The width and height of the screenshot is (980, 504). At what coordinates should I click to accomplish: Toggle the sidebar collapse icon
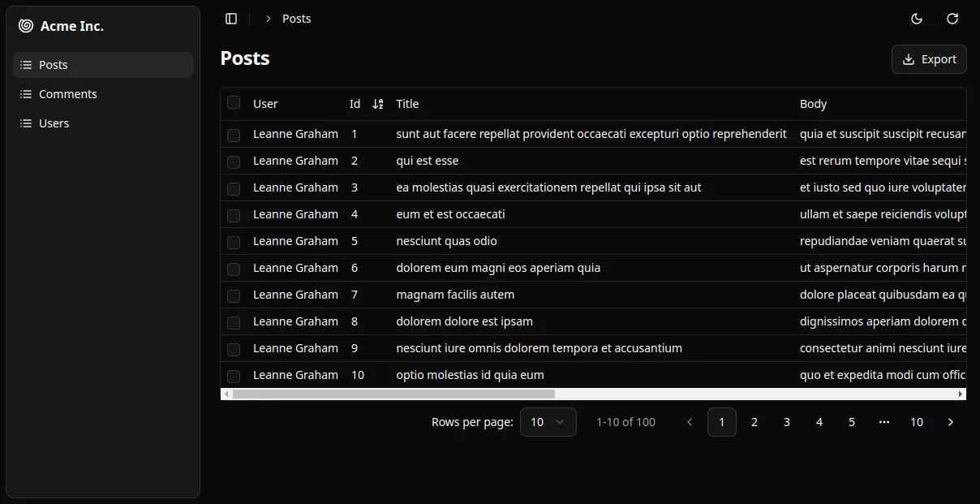pos(231,19)
